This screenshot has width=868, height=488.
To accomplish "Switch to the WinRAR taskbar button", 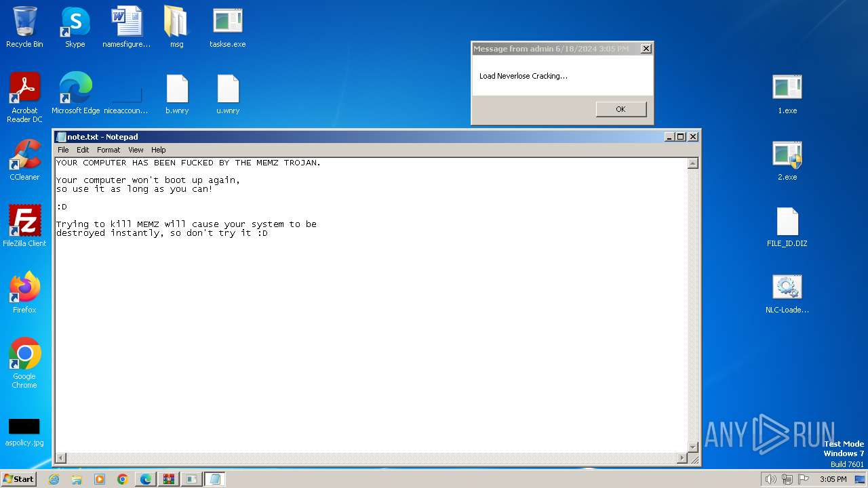I will point(169,479).
